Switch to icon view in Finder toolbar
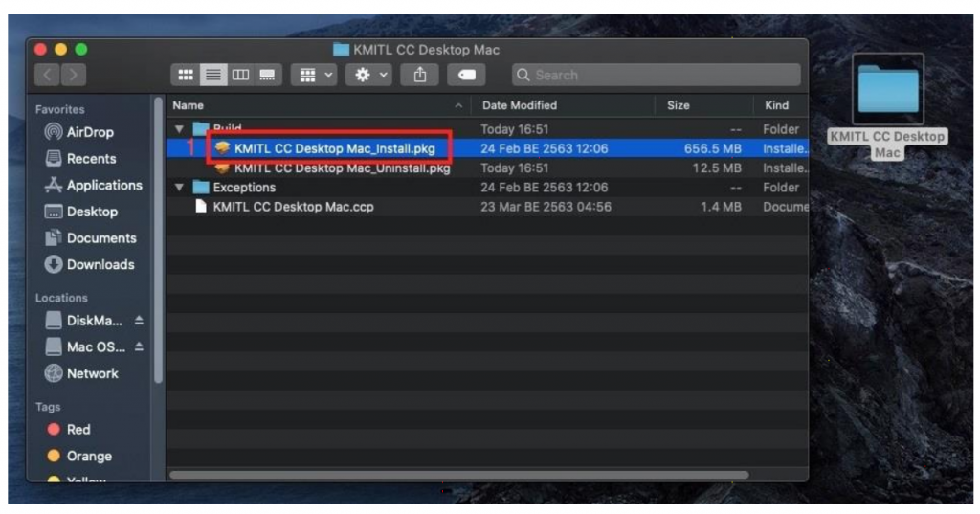The width and height of the screenshot is (980, 514). click(x=188, y=75)
